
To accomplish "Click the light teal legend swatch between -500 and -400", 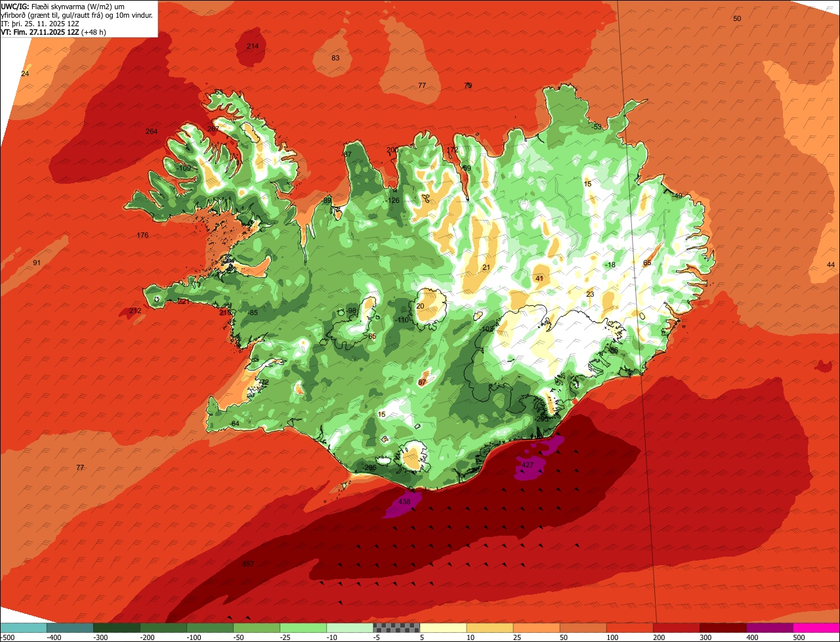I will [24, 628].
